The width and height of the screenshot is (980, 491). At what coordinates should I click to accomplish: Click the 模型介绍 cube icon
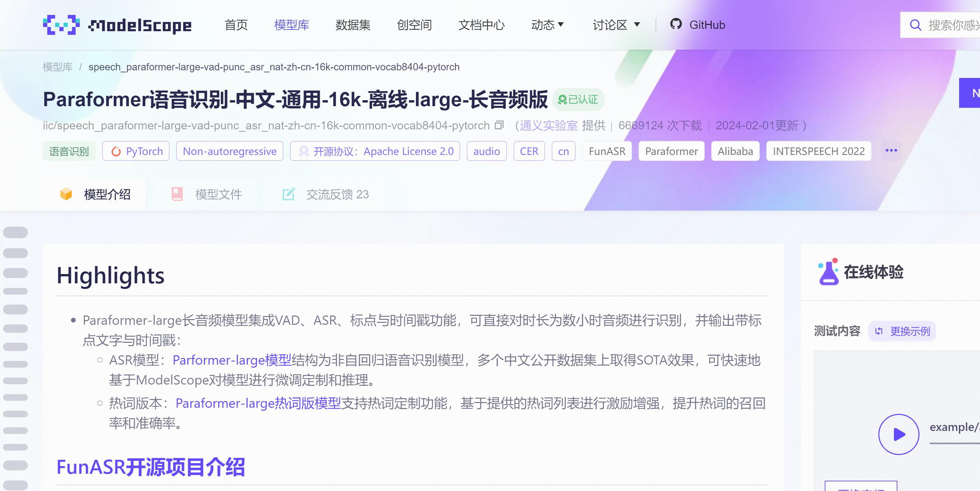tap(66, 194)
